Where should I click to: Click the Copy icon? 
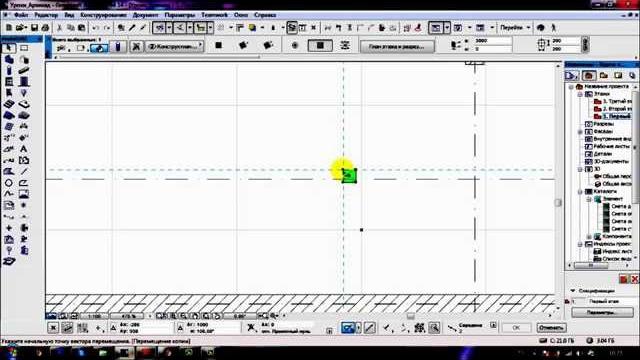[x=71, y=27]
